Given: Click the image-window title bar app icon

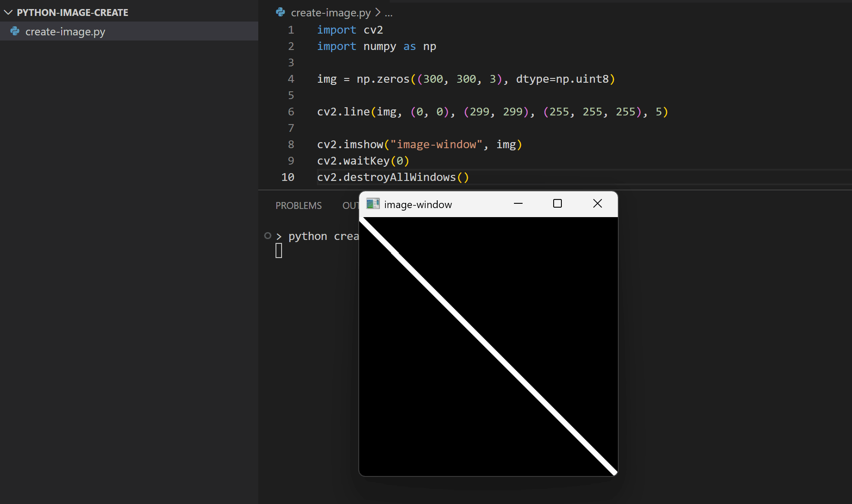Looking at the screenshot, I should pos(373,204).
